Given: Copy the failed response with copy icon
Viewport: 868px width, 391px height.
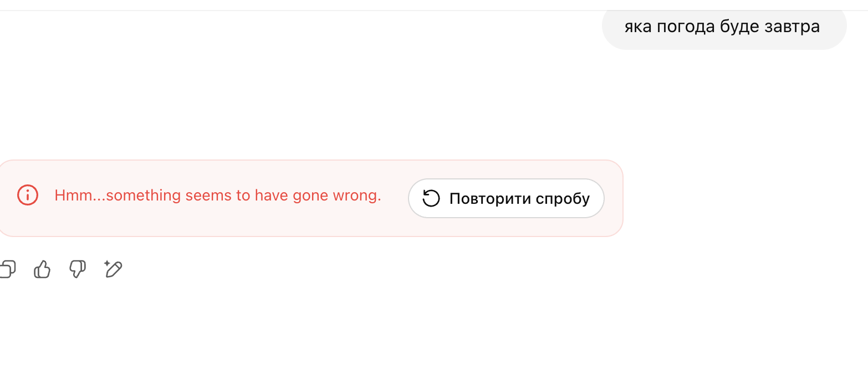Looking at the screenshot, I should (x=8, y=270).
